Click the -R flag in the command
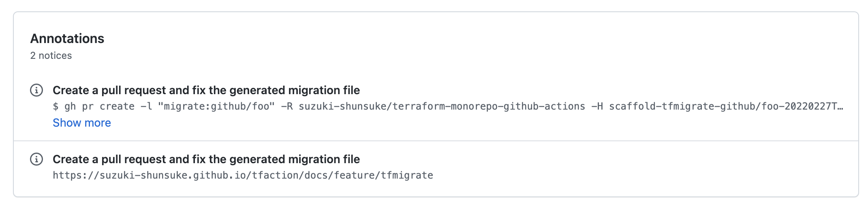Viewport: 868px width, 207px height. click(287, 106)
